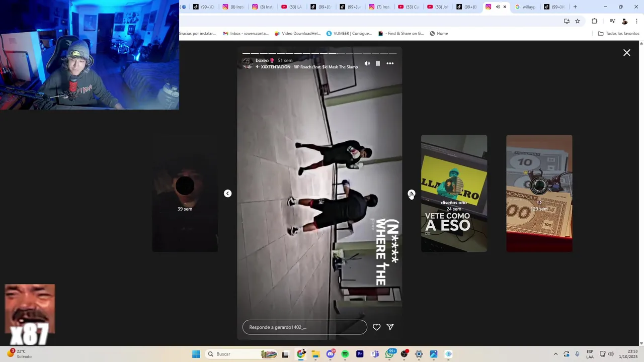
Task: Open the 22°C Soleado weather widget
Action: tap(20, 354)
